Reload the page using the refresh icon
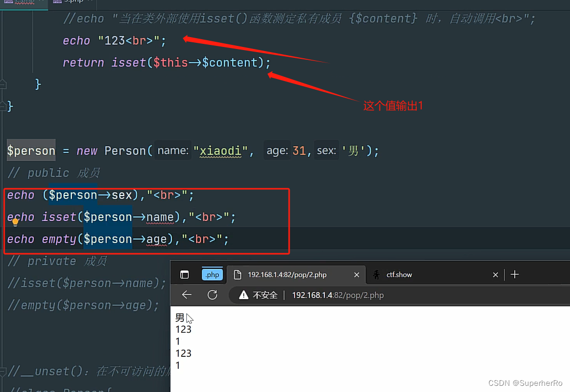 pos(212,295)
